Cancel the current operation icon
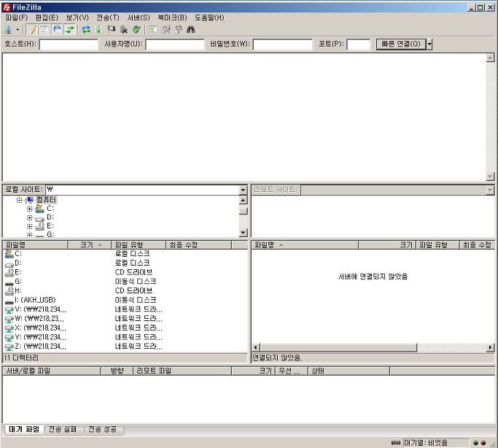This screenshot has width=498, height=448. click(x=111, y=29)
